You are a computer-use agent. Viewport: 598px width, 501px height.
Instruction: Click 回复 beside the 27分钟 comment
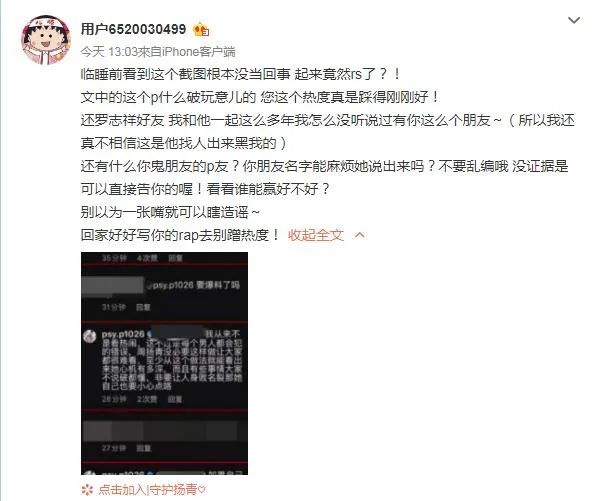click(143, 448)
